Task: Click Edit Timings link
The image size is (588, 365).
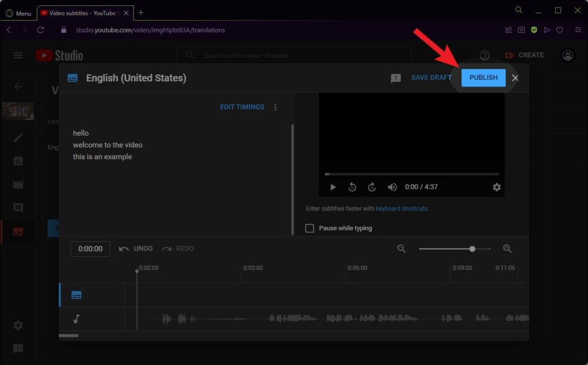Action: point(242,107)
